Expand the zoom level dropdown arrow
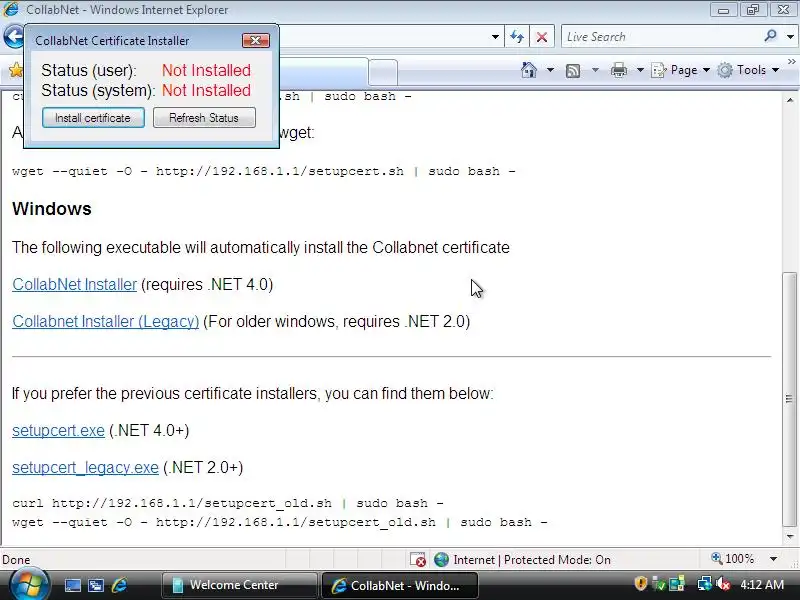This screenshot has width=800, height=600. tap(773, 559)
